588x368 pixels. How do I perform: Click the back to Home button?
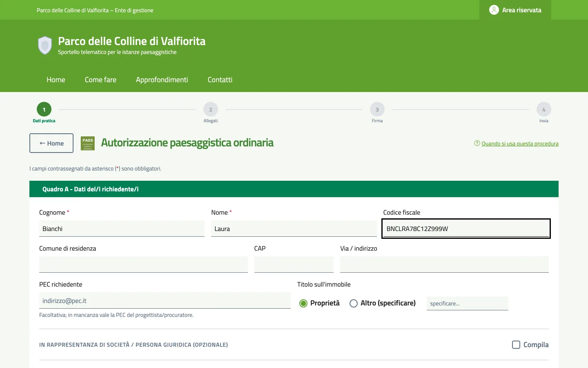pos(51,143)
